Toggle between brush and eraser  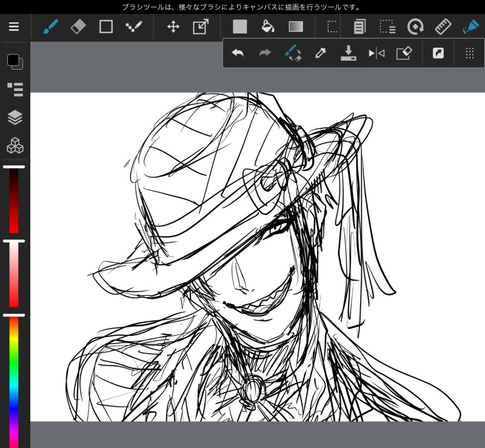293,53
